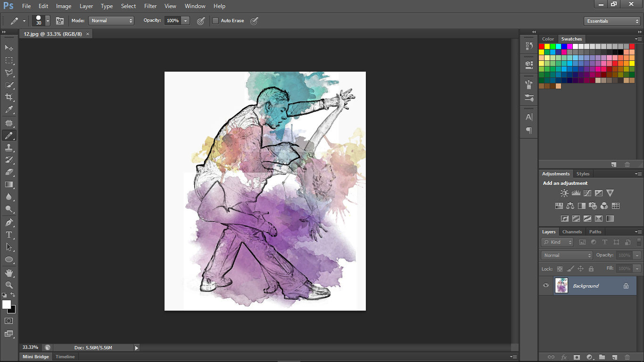Add a Hue/Saturation adjustment
The height and width of the screenshot is (362, 644).
[559, 206]
